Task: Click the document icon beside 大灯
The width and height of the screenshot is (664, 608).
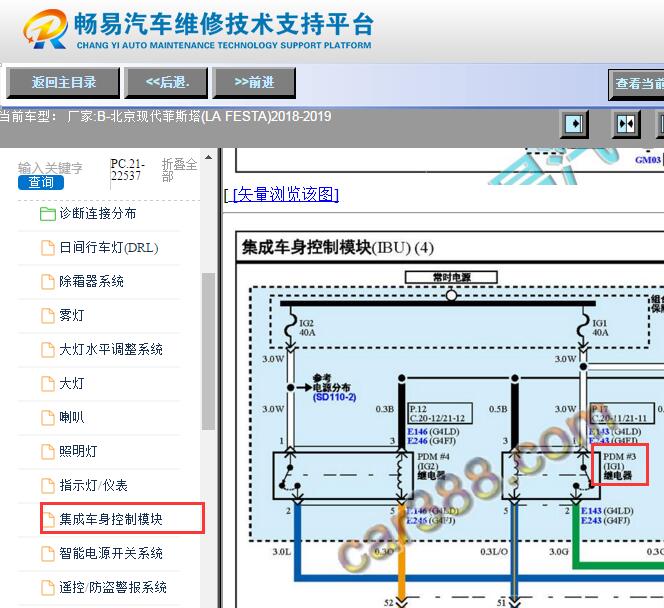Action: [x=47, y=384]
